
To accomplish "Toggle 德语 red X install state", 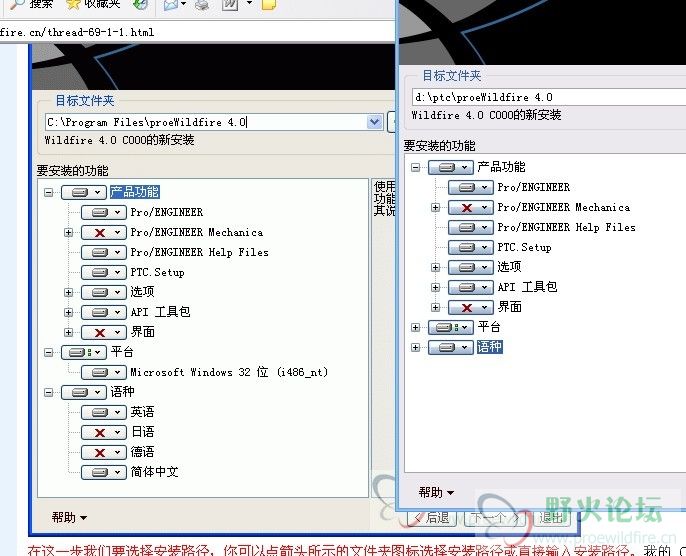I will point(104,452).
